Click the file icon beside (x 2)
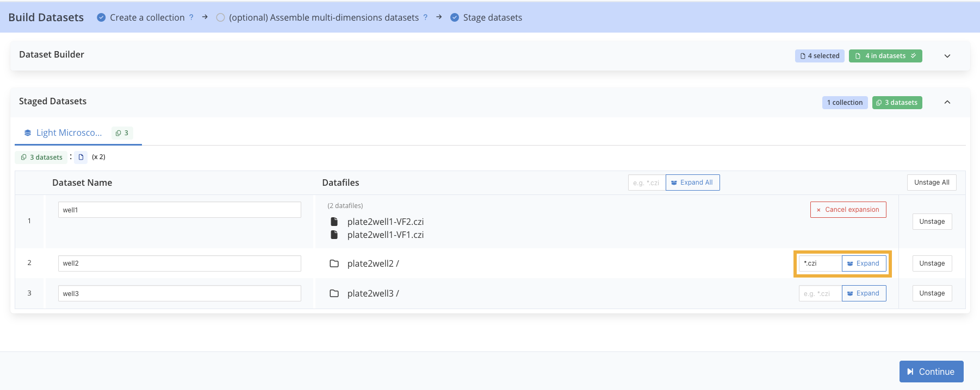980x390 pixels. pyautogui.click(x=81, y=157)
